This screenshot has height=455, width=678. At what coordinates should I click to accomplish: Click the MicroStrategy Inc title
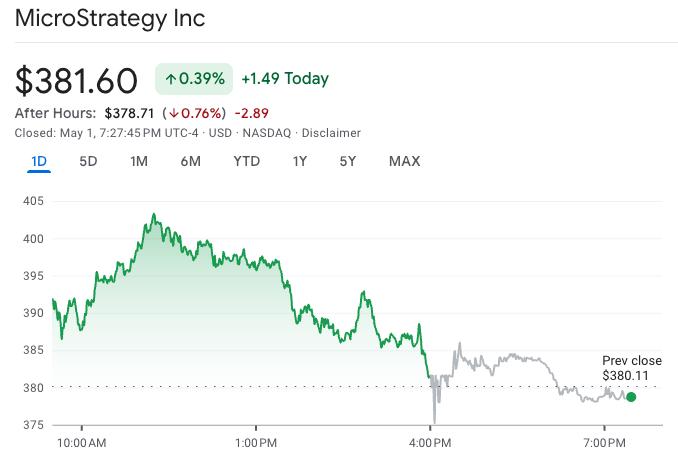click(100, 19)
